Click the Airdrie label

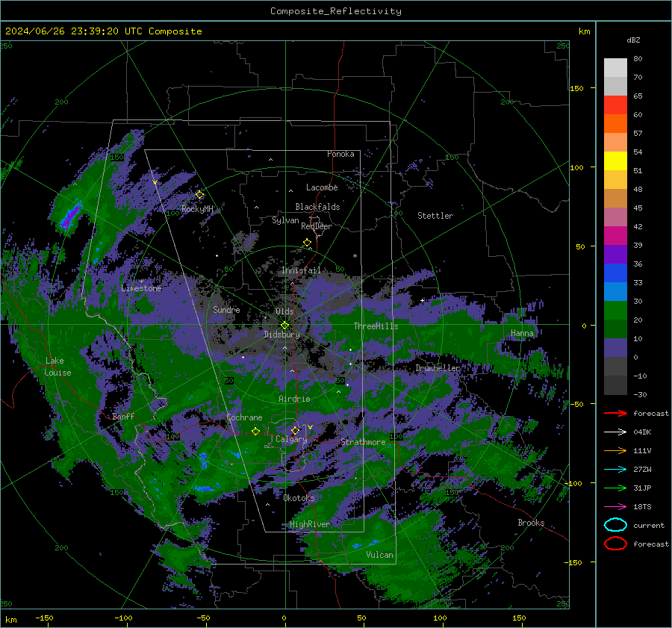pyautogui.click(x=294, y=399)
